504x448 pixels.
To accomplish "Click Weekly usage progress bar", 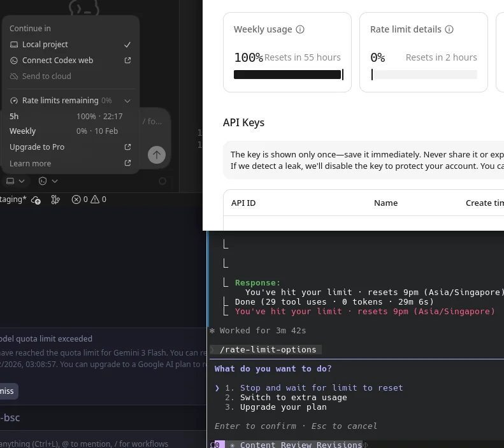I will click(x=289, y=75).
